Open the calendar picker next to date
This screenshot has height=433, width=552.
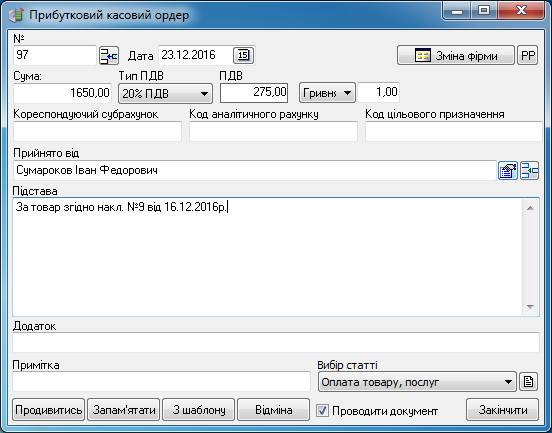[x=243, y=55]
